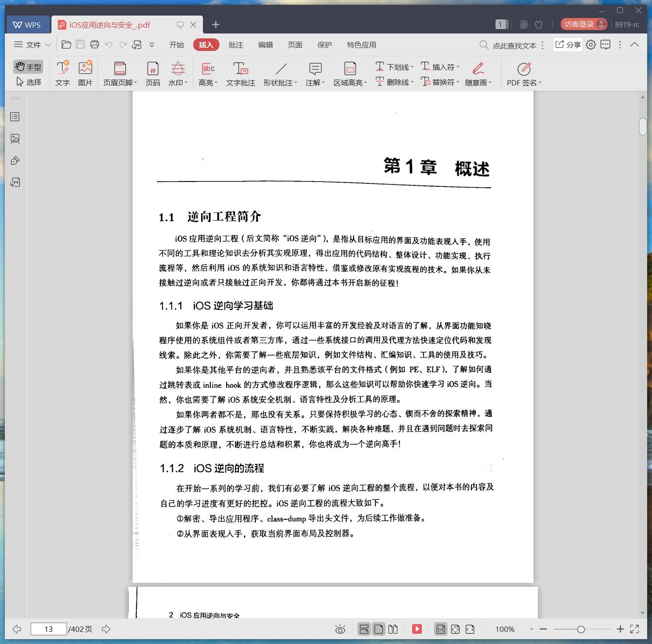Open the thumbnails sidebar panel
This screenshot has width=652, height=644.
[15, 138]
